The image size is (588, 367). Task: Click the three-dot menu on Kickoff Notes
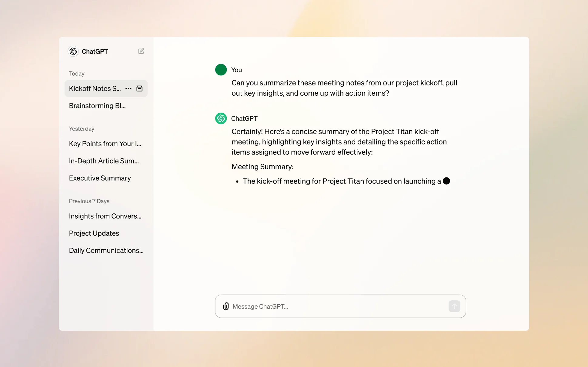(x=129, y=88)
